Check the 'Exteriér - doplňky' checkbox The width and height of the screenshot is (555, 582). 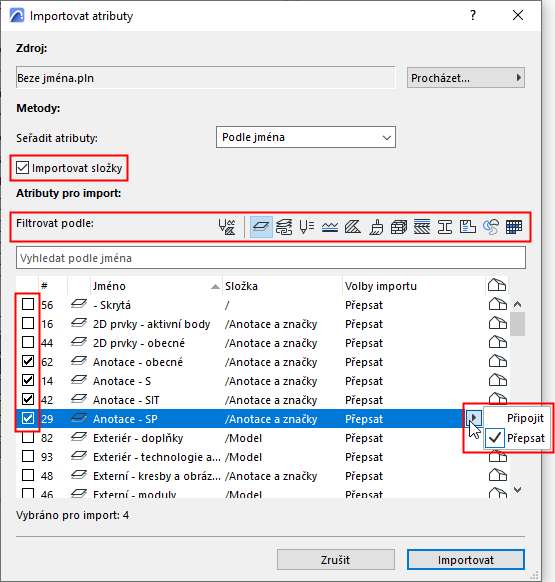tap(28, 437)
